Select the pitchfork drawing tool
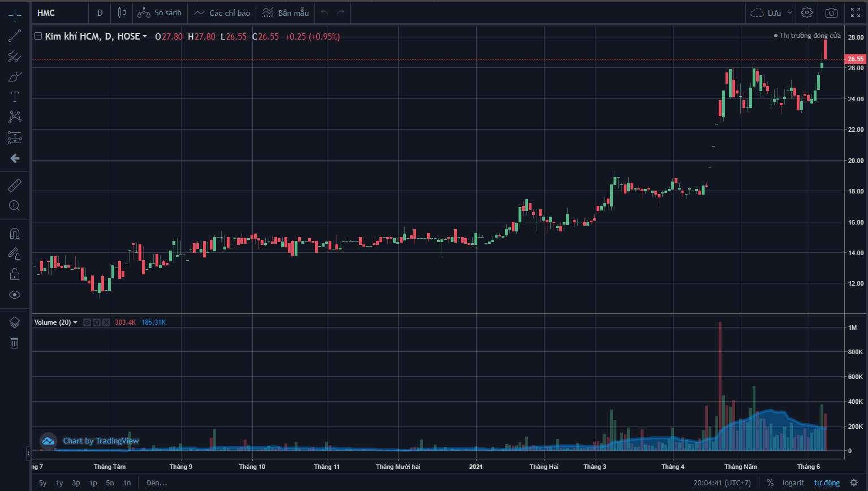 coord(15,57)
